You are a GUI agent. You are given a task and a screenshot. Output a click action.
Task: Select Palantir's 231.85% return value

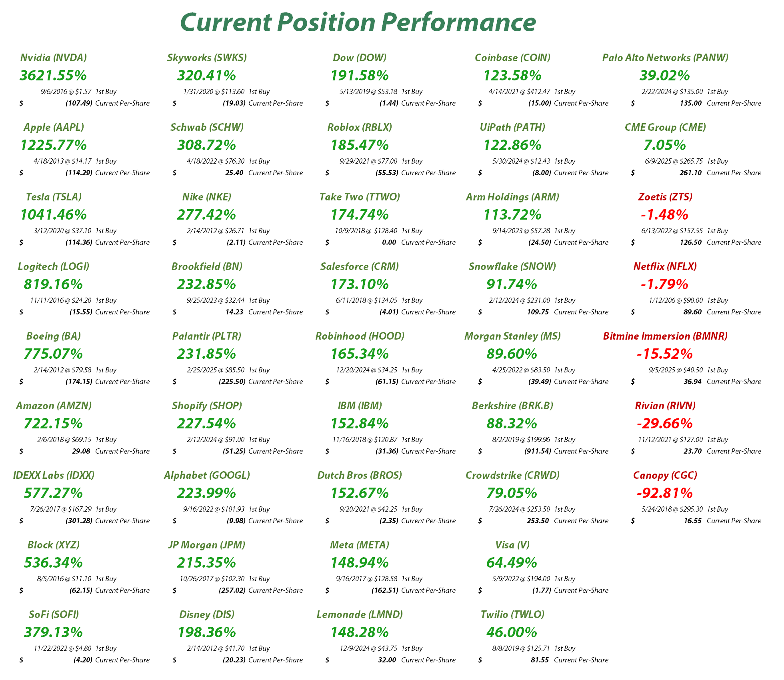[206, 354]
